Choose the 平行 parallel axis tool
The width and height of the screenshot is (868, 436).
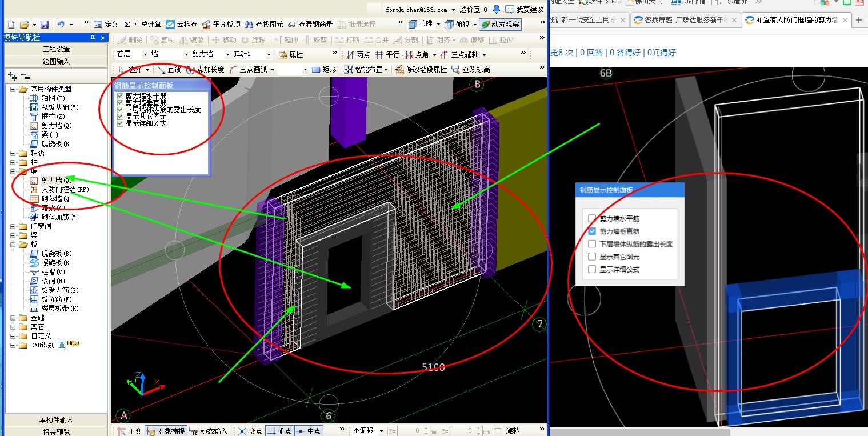tap(387, 54)
